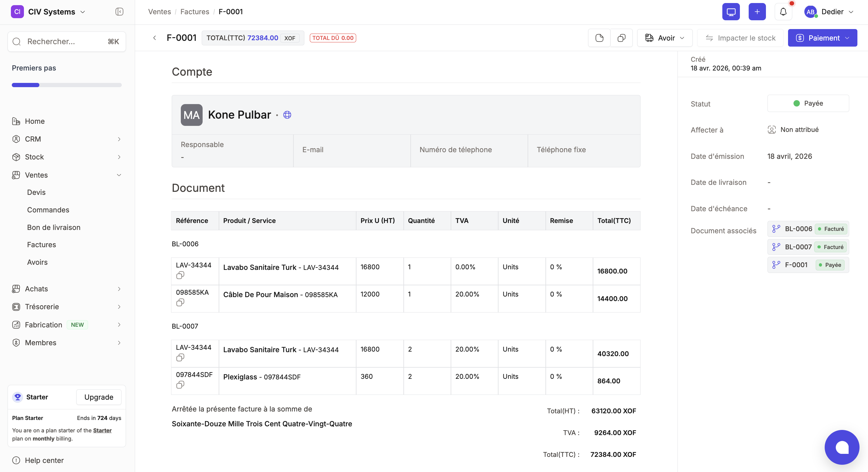Click the duplicate invoice icon in toolbar
Screen dimensions: 868x472
click(x=621, y=38)
